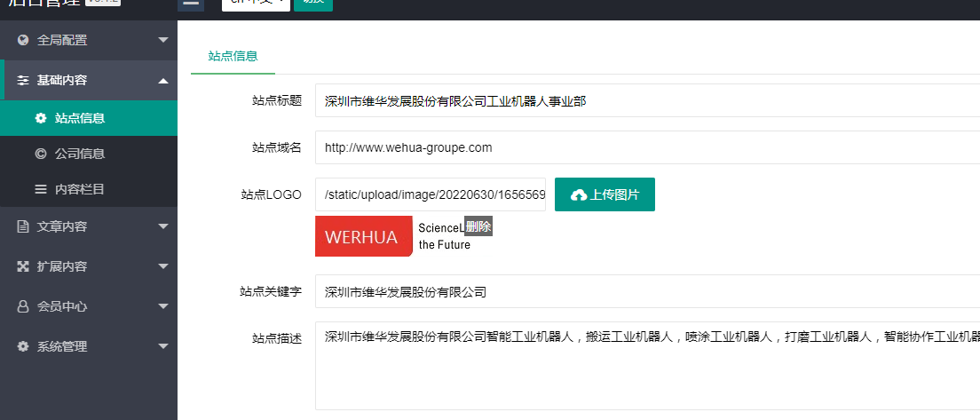Image resolution: width=980 pixels, height=420 pixels.
Task: Expand the 全局配置 menu arrow
Action: [x=162, y=40]
